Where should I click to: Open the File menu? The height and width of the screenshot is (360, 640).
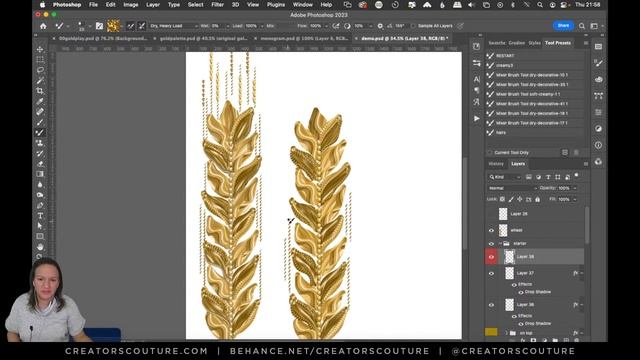point(93,4)
